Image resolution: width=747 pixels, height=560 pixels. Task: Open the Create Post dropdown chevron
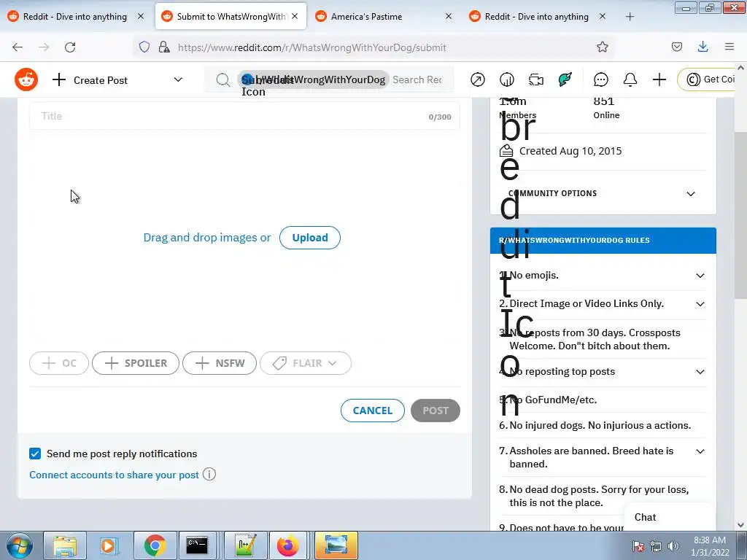point(178,79)
